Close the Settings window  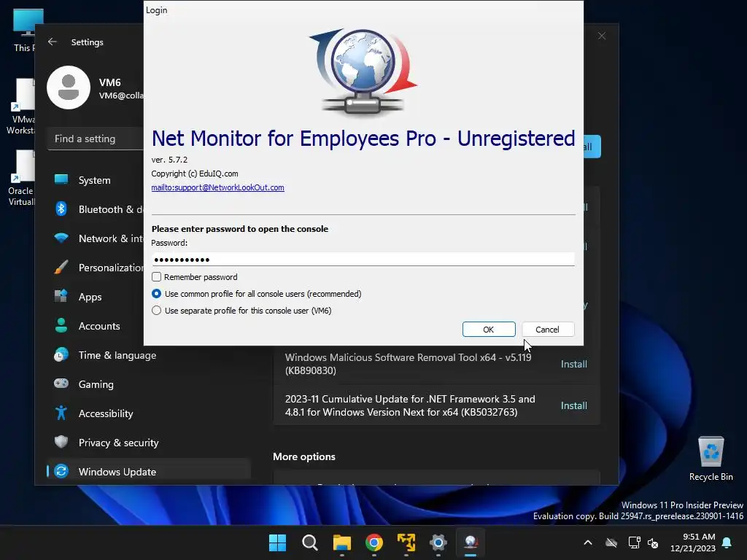pyautogui.click(x=602, y=36)
